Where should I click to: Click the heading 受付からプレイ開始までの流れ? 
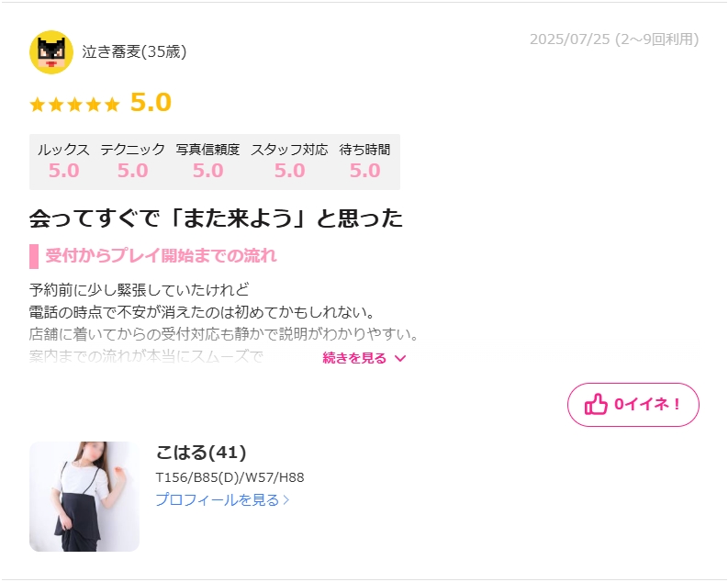(x=161, y=256)
